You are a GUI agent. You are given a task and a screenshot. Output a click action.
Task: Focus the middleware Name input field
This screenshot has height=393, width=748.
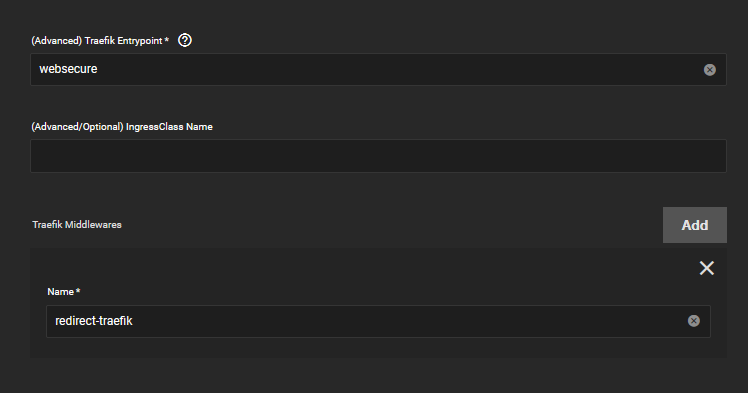(x=378, y=321)
